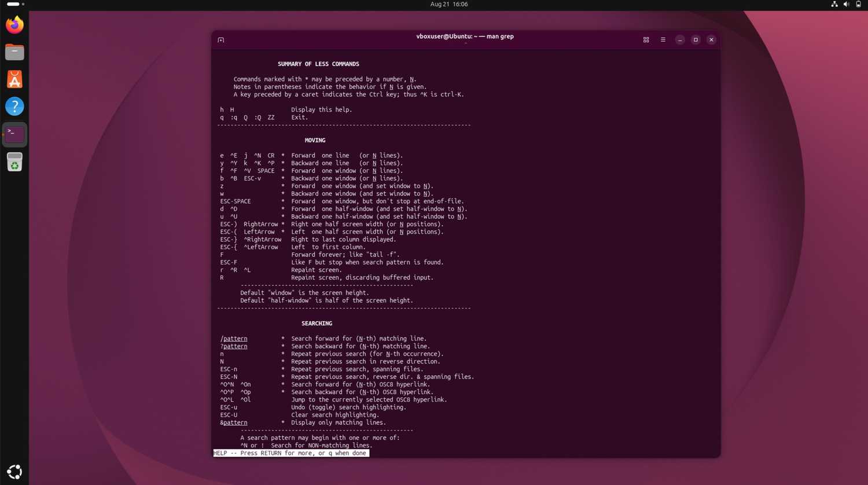Launch the Files manager from the dock
868x485 pixels.
point(14,52)
